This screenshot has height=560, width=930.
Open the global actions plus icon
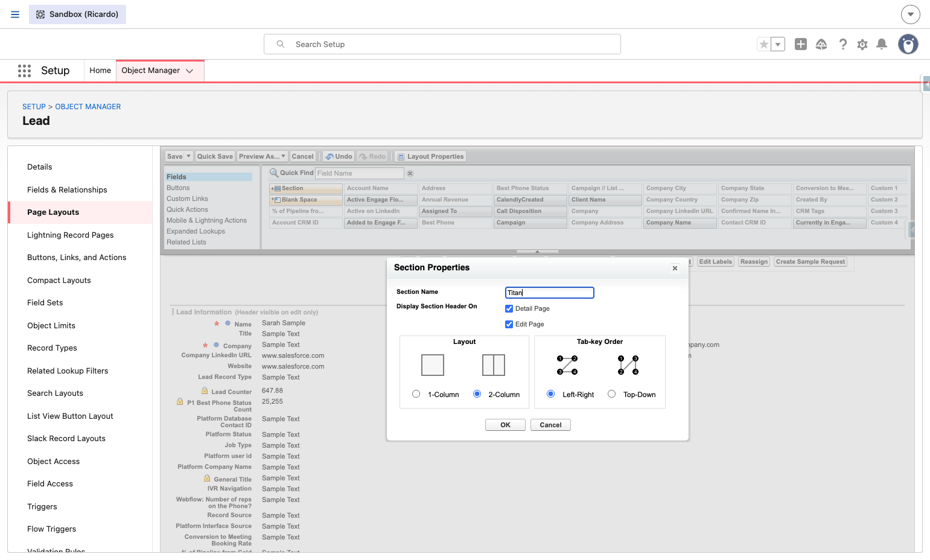tap(801, 44)
